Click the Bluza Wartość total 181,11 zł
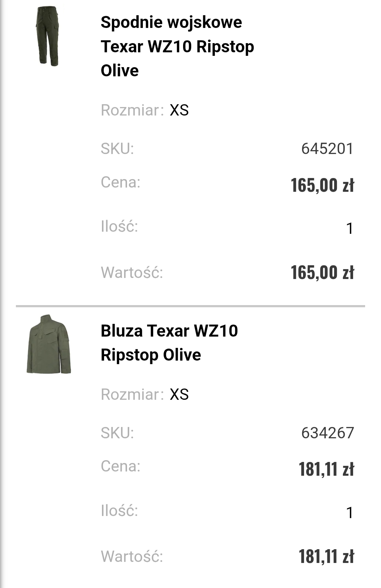Viewport: 381px width, 588px height. (326, 557)
